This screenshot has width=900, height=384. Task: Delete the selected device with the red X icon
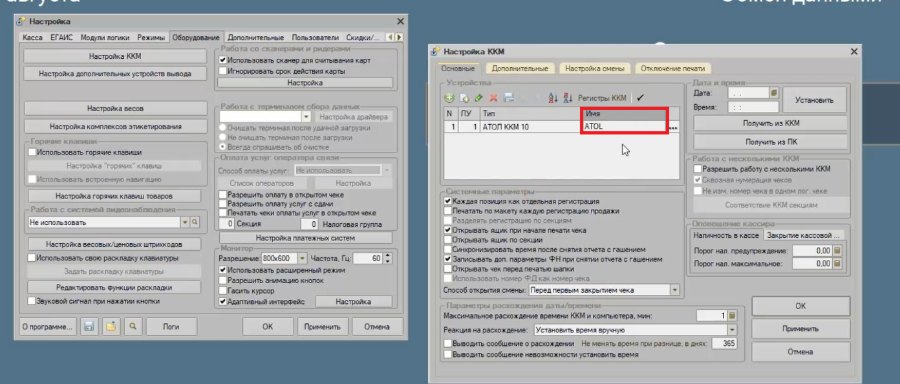point(493,98)
